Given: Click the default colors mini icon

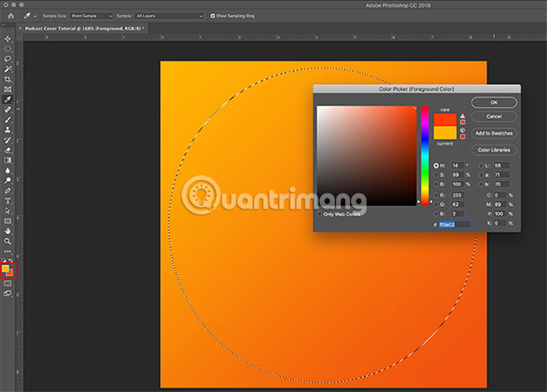Looking at the screenshot, I should [4, 261].
